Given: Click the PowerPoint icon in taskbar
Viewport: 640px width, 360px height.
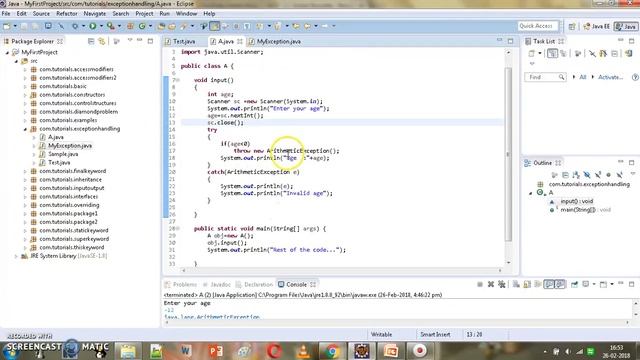Looking at the screenshot, I should 215,351.
